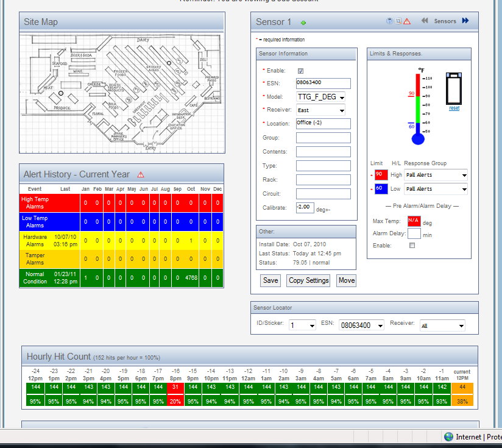The height and width of the screenshot is (448, 502).
Task: Click the red warning triangle in Sensor header
Action: click(407, 21)
